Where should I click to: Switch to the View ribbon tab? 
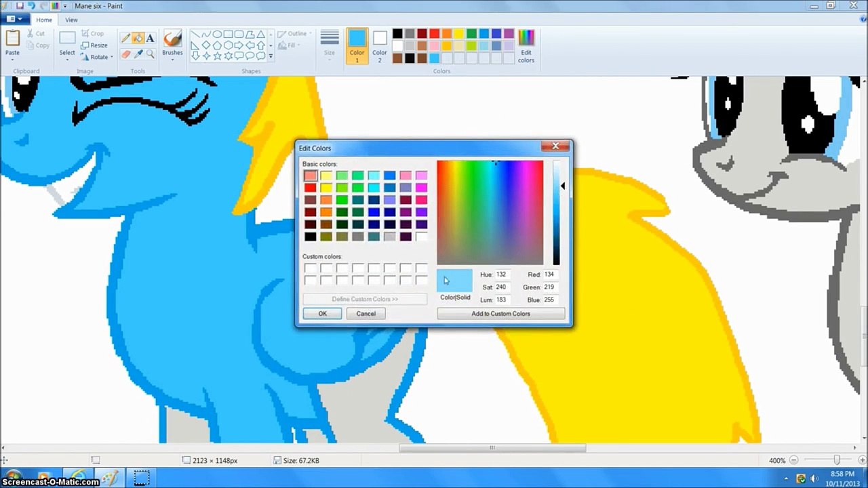point(71,20)
